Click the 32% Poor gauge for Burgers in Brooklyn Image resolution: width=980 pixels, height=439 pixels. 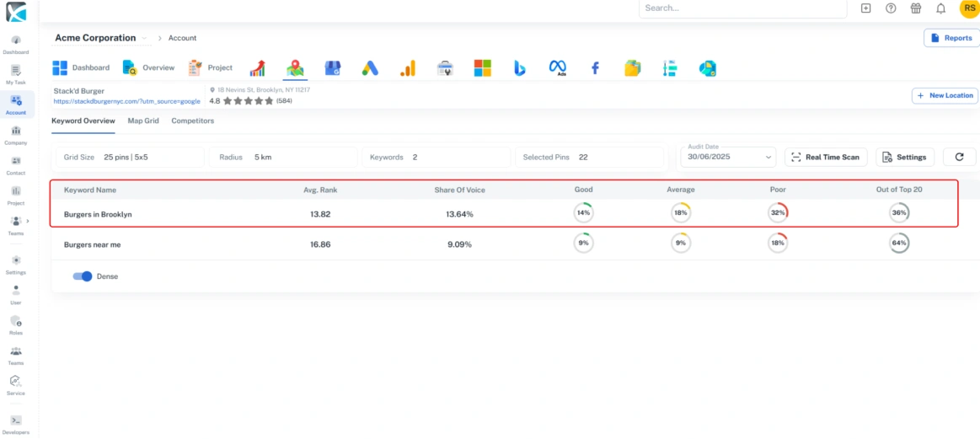(x=778, y=212)
